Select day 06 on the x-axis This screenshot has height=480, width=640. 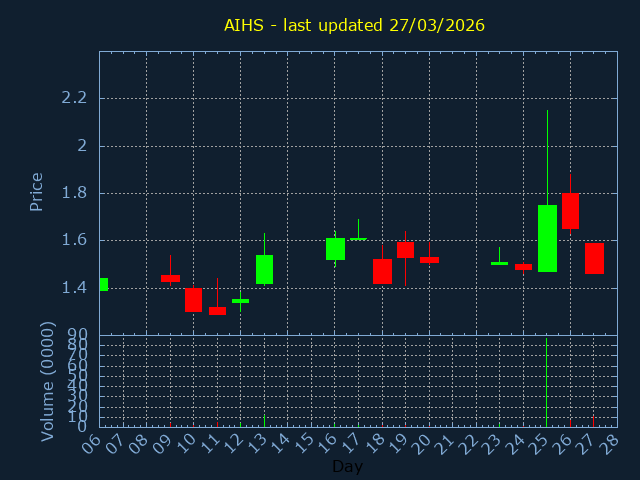[x=94, y=441]
